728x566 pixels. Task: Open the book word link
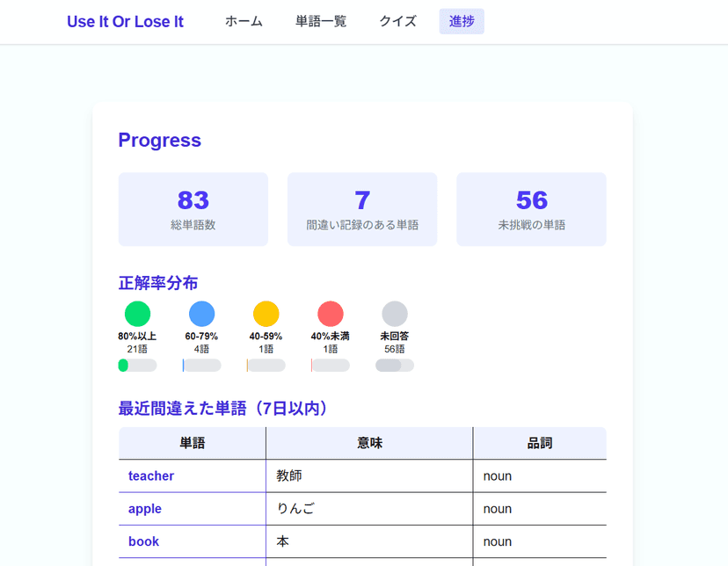(x=143, y=541)
